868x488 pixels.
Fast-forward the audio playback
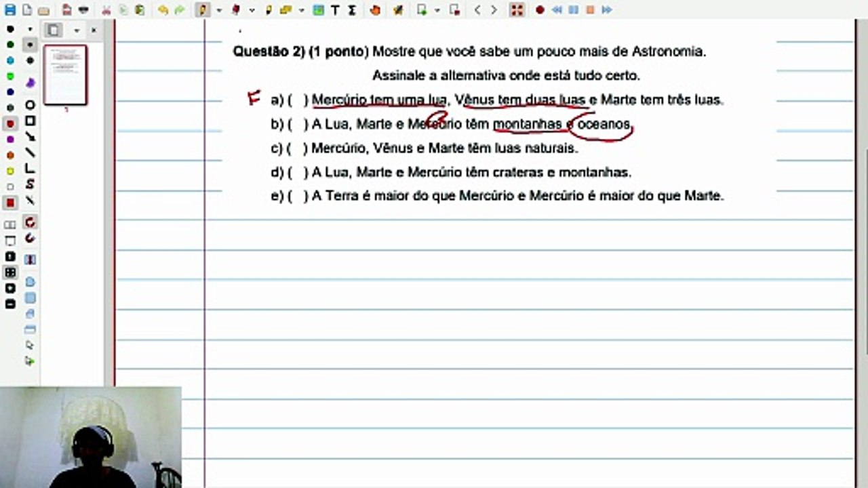(x=606, y=10)
